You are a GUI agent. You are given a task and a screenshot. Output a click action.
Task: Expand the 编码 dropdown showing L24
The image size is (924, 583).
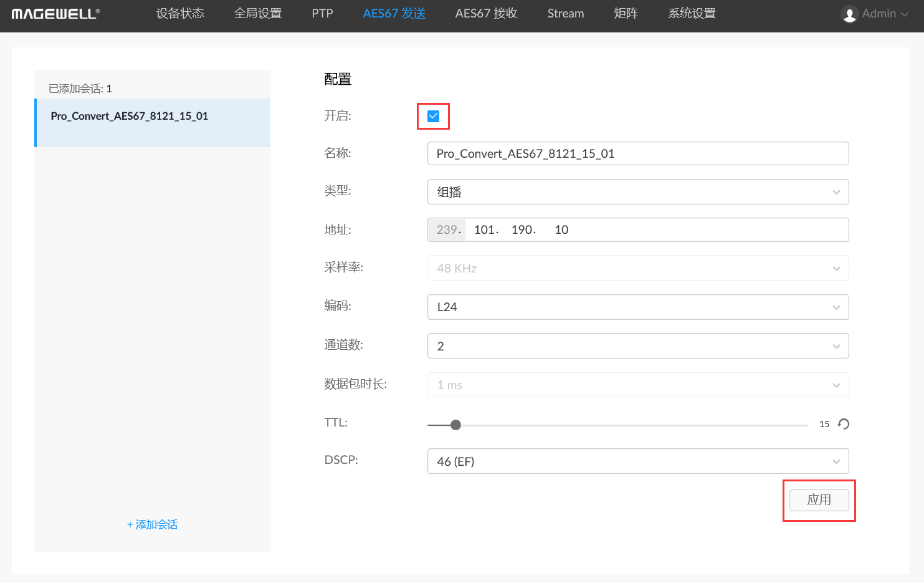tap(637, 307)
